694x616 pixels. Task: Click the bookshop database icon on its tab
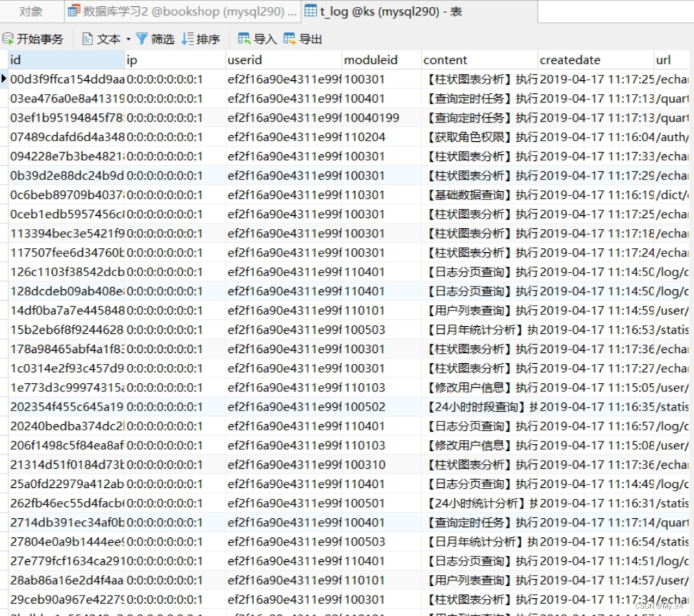[x=73, y=11]
